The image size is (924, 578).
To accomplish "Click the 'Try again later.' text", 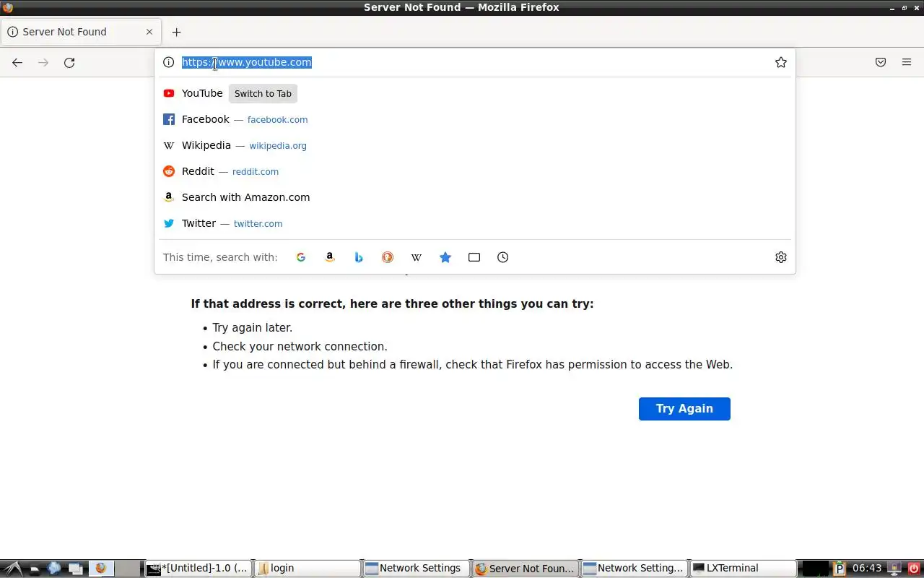I will click(253, 328).
